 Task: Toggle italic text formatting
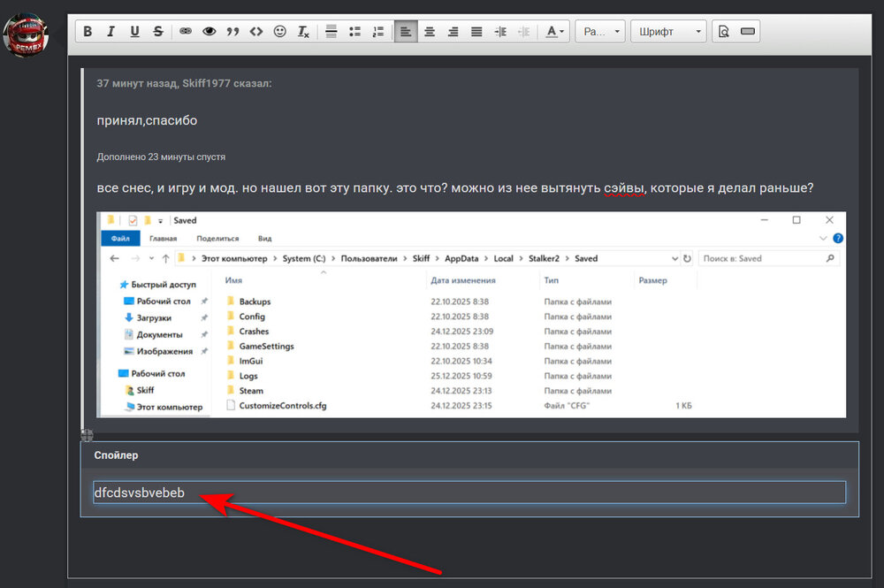point(110,32)
